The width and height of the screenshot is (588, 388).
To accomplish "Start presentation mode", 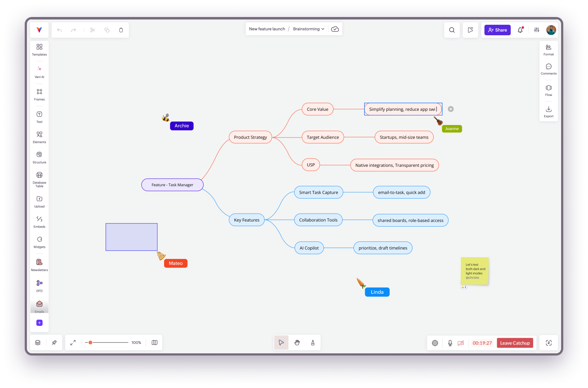I will (470, 30).
